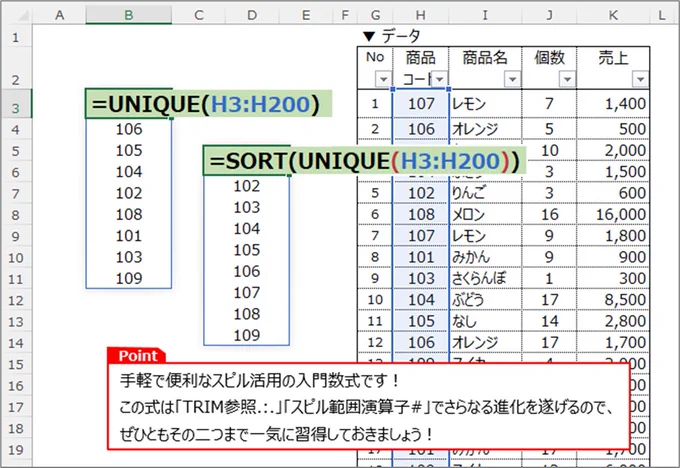Select row 19 header

click(x=16, y=450)
